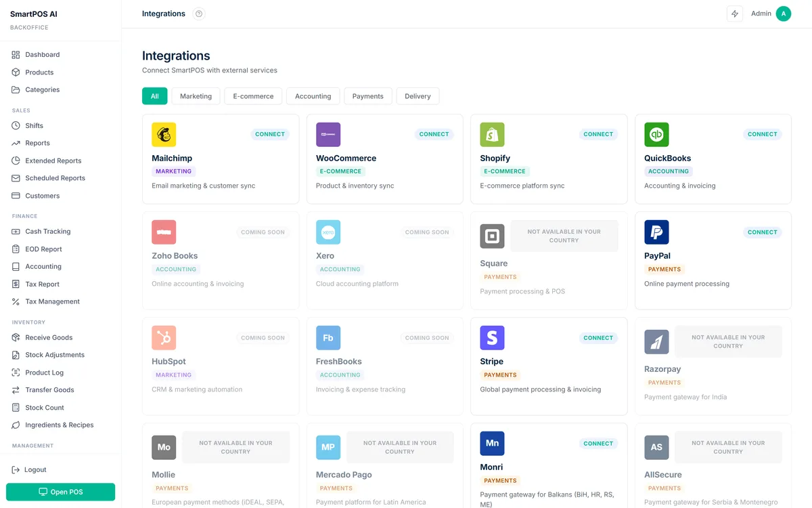The image size is (812, 508).
Task: Click the Reports trend-line icon
Action: (x=16, y=144)
